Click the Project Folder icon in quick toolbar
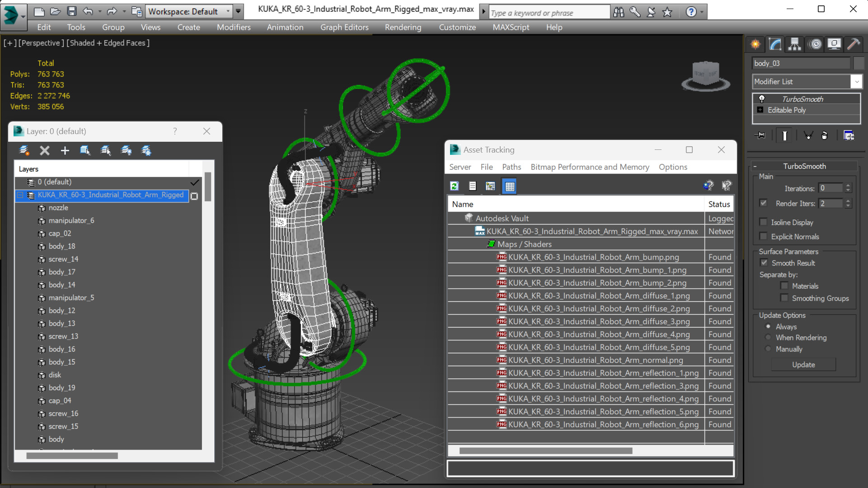The height and width of the screenshot is (488, 868). click(x=136, y=11)
